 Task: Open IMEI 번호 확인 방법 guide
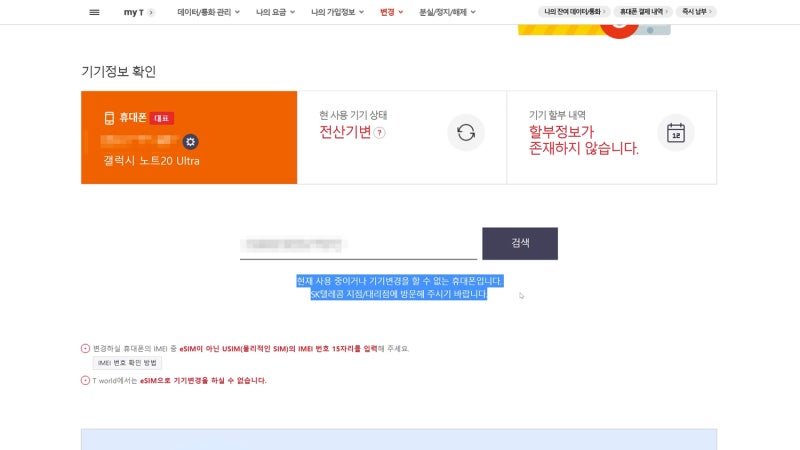point(127,363)
